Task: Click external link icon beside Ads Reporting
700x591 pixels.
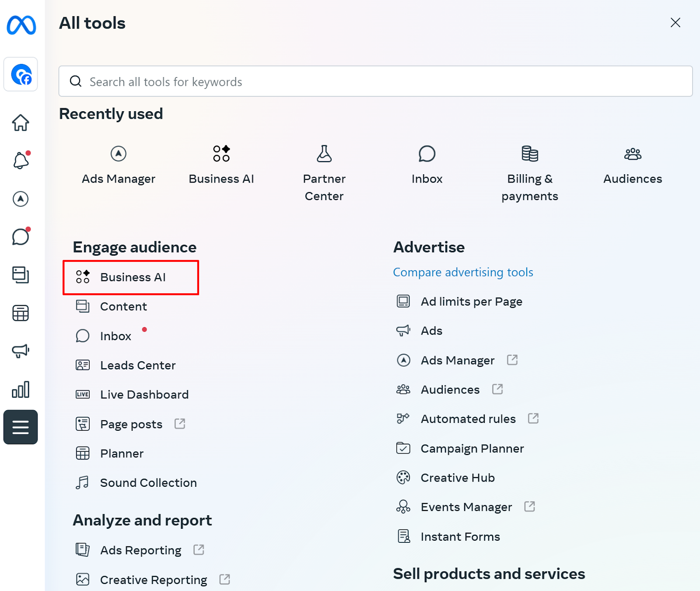Action: [199, 549]
